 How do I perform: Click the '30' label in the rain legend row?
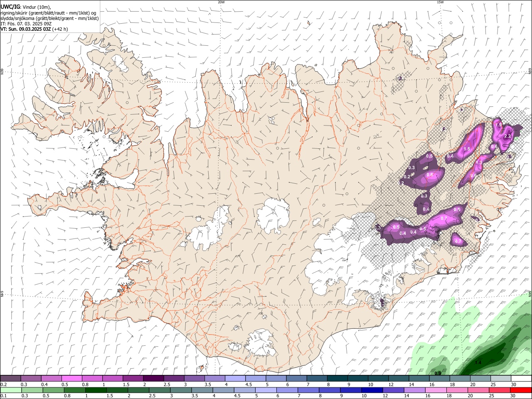tap(513, 396)
